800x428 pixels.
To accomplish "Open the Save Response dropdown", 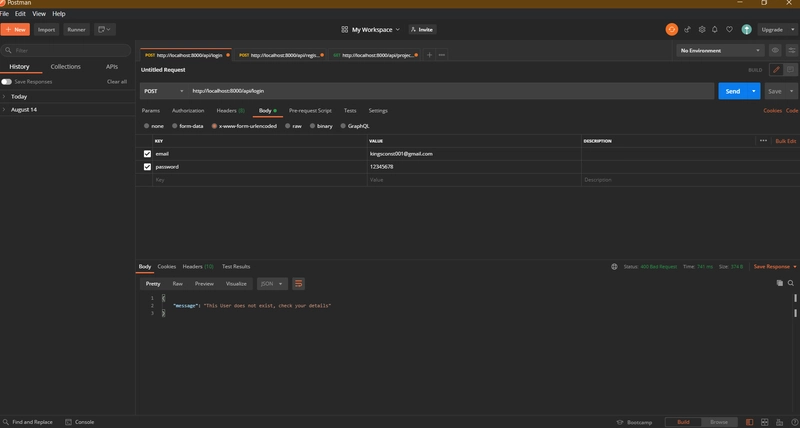I will coord(775,267).
